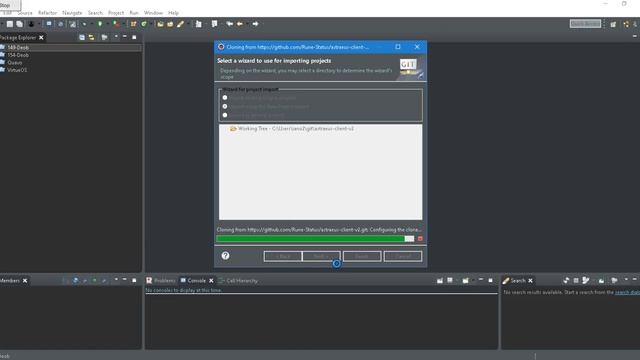The width and height of the screenshot is (640, 360).
Task: Open Package Explorer view menu dropdown
Action: tap(116, 37)
